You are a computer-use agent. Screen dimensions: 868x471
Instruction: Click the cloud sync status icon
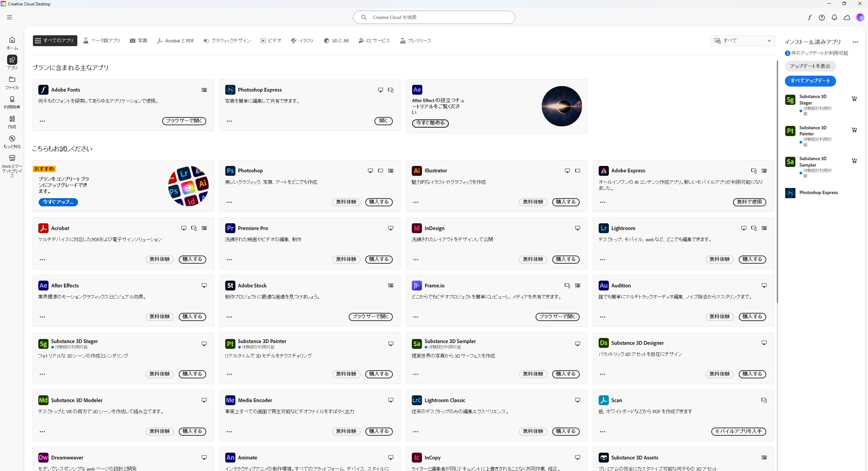pyautogui.click(x=847, y=17)
